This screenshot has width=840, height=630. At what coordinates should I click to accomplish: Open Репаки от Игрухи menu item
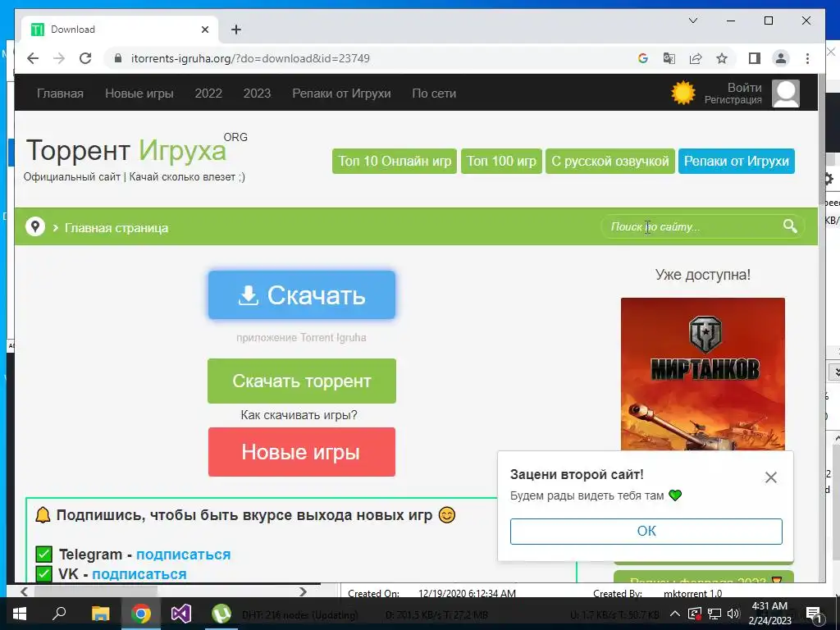point(341,94)
